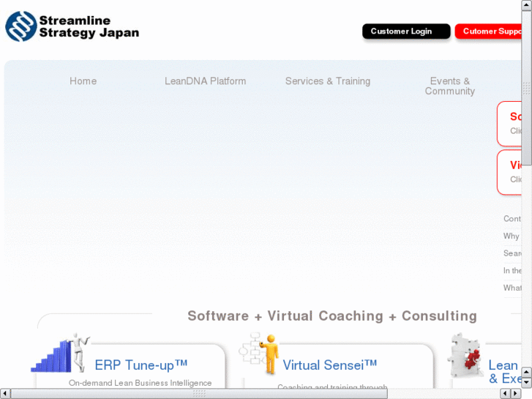The height and width of the screenshot is (399, 532).
Task: Click 'On-demand Lean Business Intelligence' text
Action: (140, 383)
